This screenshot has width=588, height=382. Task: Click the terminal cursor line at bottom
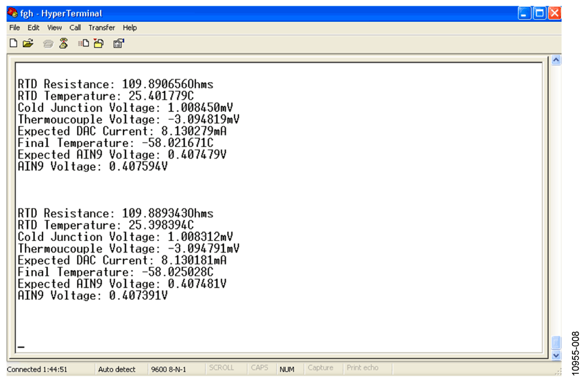tap(21, 347)
